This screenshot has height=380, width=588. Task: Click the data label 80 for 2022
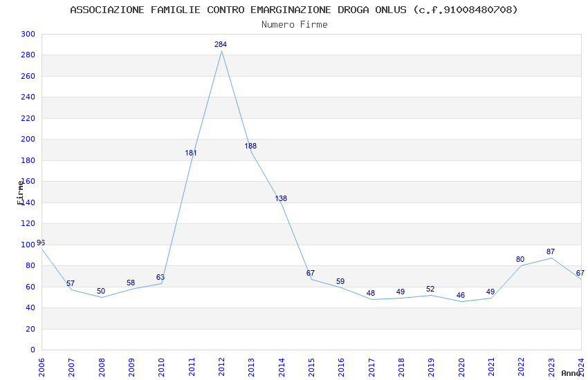pos(520,259)
